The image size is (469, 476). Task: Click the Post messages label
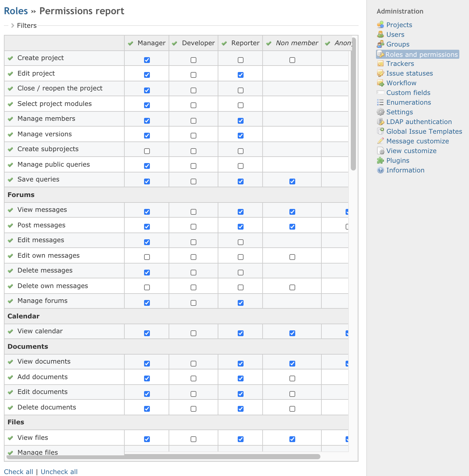pyautogui.click(x=41, y=225)
